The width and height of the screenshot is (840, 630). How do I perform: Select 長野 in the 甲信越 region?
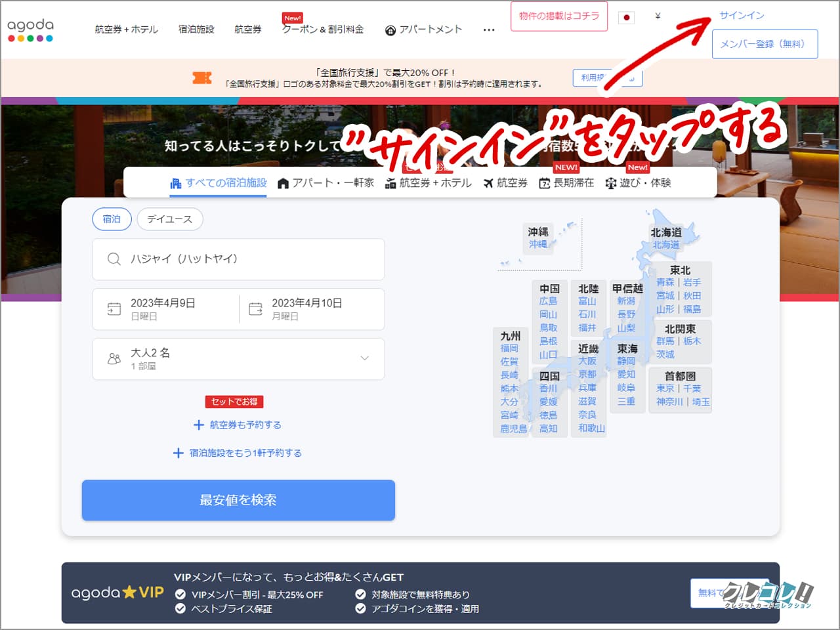(626, 314)
